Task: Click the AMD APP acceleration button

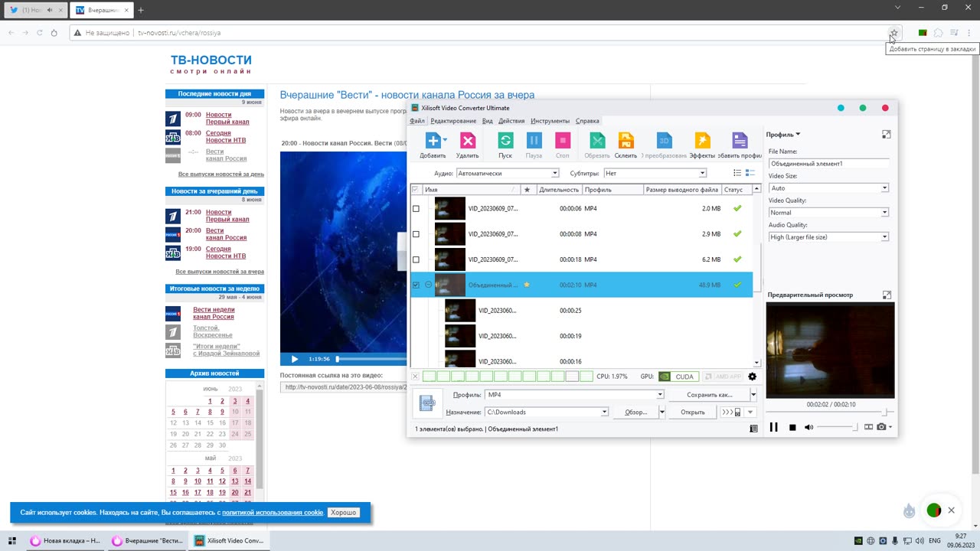Action: tap(723, 377)
